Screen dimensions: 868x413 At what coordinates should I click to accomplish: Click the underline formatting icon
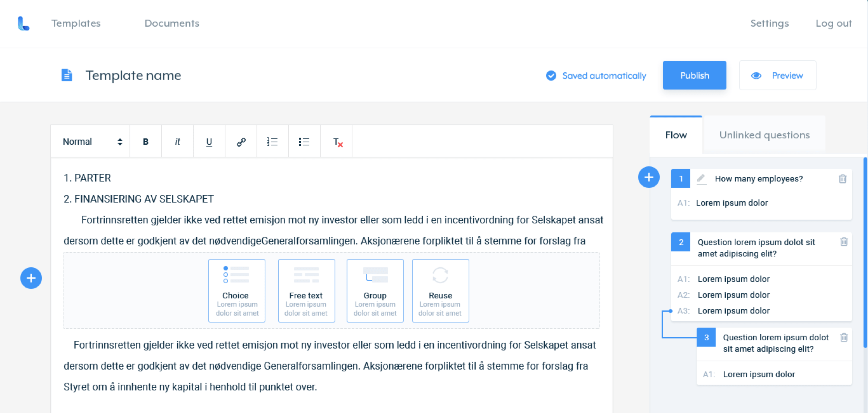[209, 142]
